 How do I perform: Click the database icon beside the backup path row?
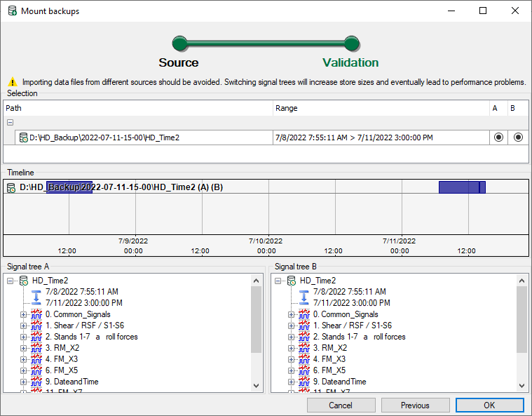(23, 137)
